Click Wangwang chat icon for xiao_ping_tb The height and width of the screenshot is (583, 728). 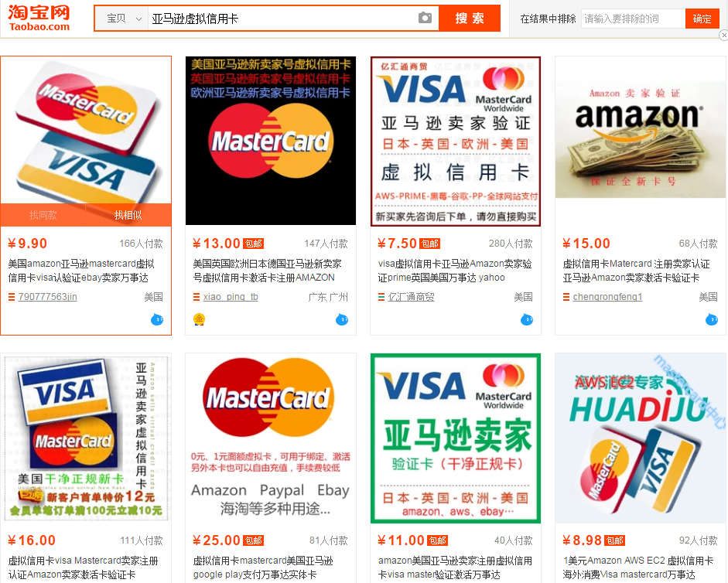342,319
